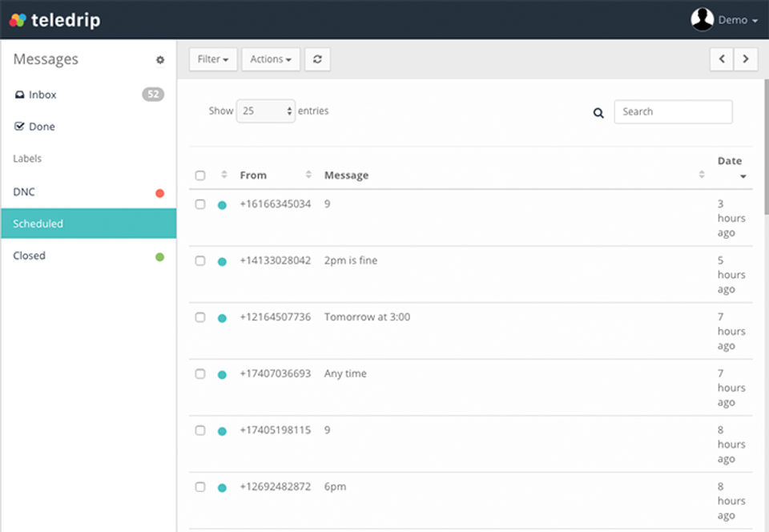Click the '3 hours ago' date cell
769x532 pixels.
click(731, 218)
